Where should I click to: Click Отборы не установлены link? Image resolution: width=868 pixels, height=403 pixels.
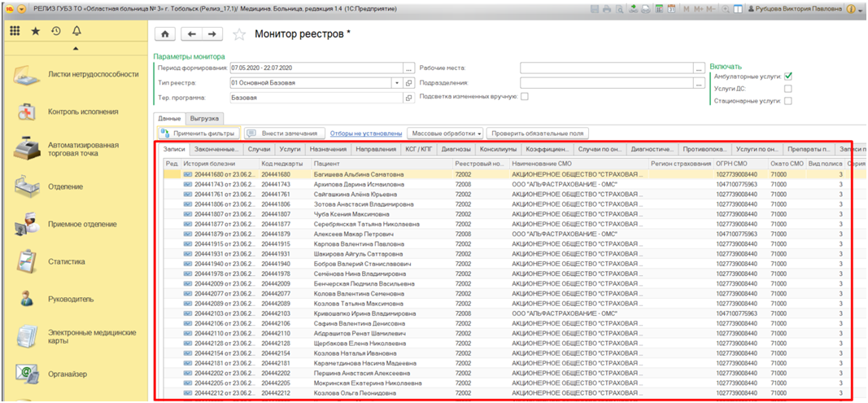coord(365,134)
